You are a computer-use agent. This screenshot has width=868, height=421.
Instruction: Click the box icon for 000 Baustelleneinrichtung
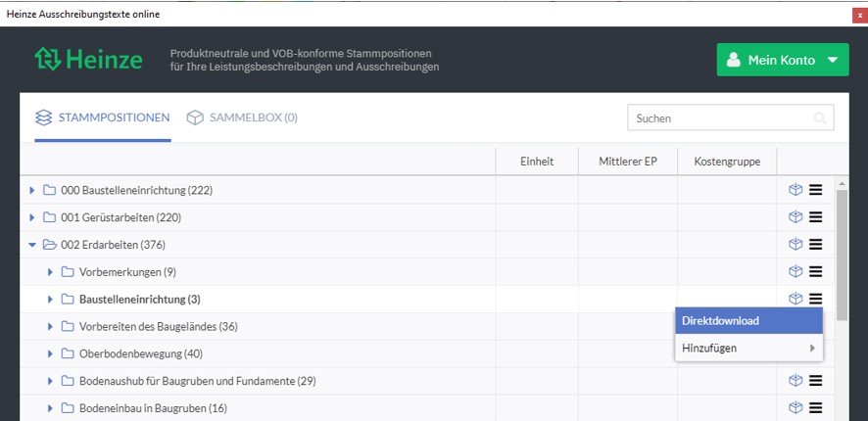pos(796,190)
